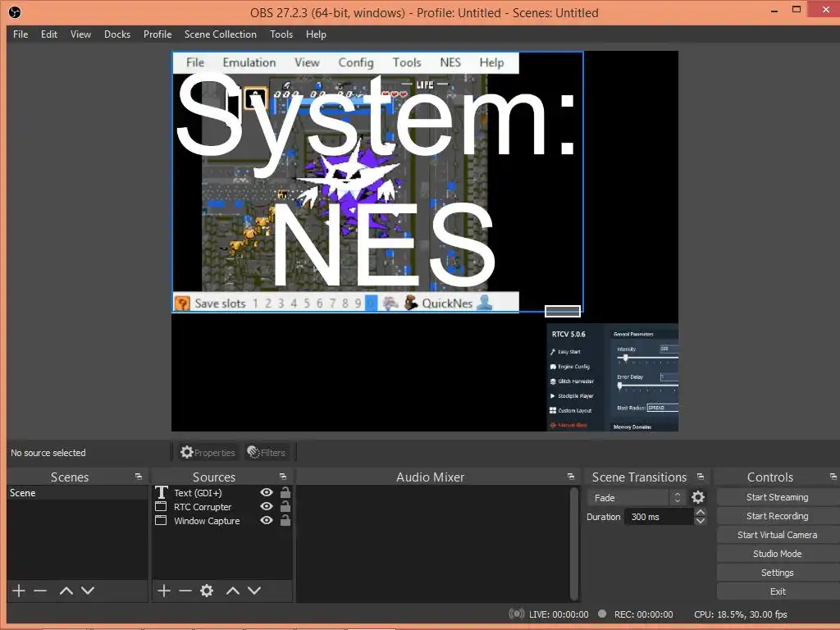
Task: Click the Properties button in source toolbar
Action: pos(208,452)
